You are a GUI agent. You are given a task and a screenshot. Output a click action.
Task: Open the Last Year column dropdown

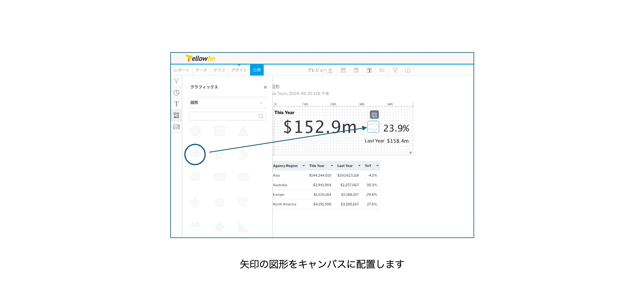pos(359,166)
